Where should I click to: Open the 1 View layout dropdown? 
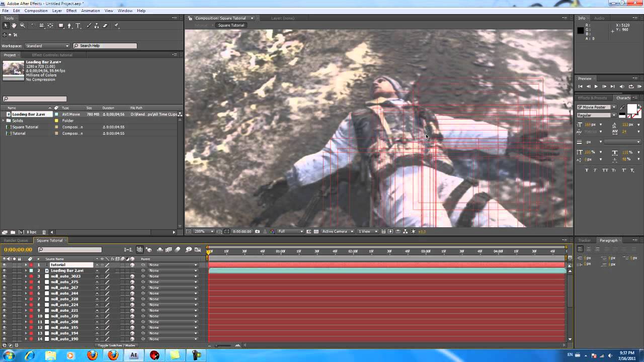(368, 231)
